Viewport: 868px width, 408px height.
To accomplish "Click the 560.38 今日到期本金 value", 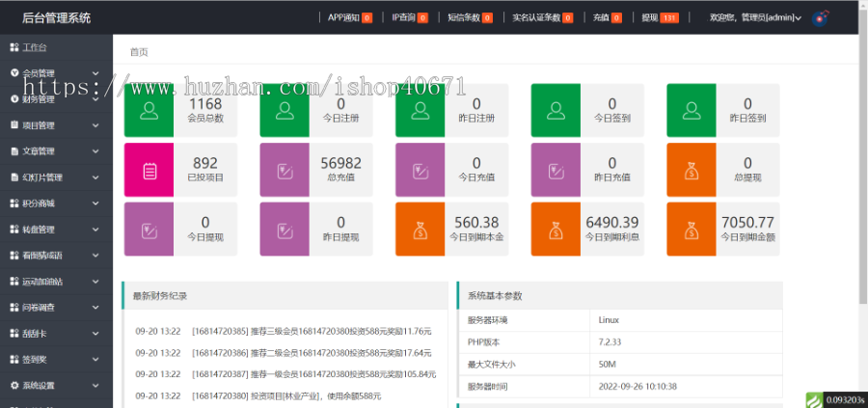I will coord(476,223).
